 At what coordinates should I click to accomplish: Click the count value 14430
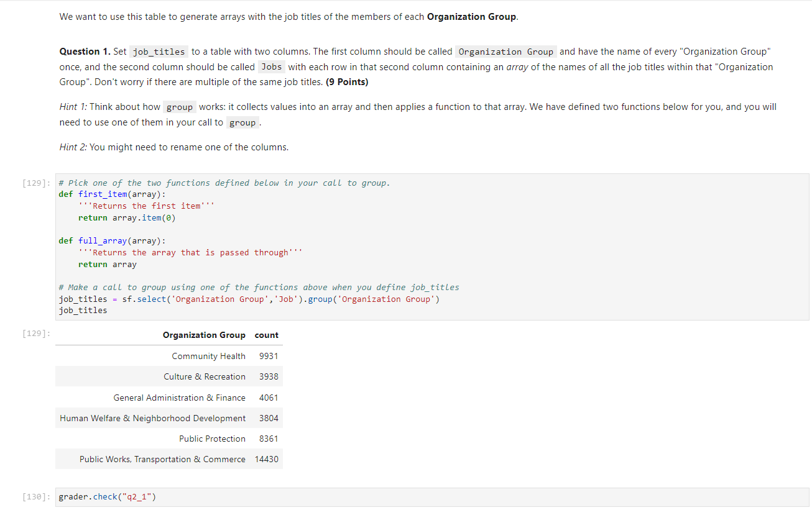coord(267,459)
